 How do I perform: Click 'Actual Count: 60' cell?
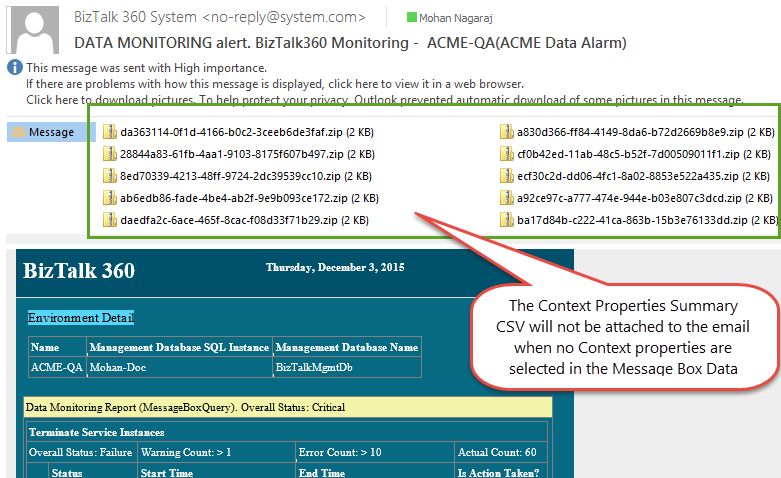[x=501, y=452]
